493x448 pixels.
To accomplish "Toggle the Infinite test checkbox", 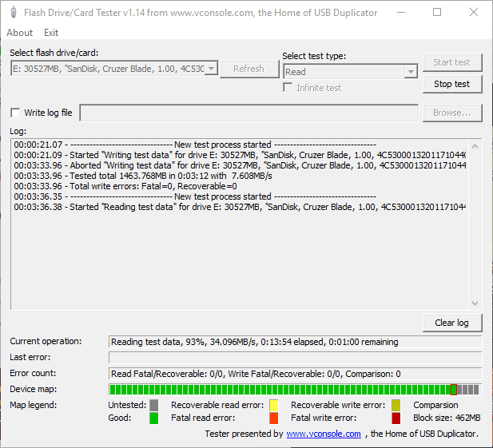I will (288, 87).
